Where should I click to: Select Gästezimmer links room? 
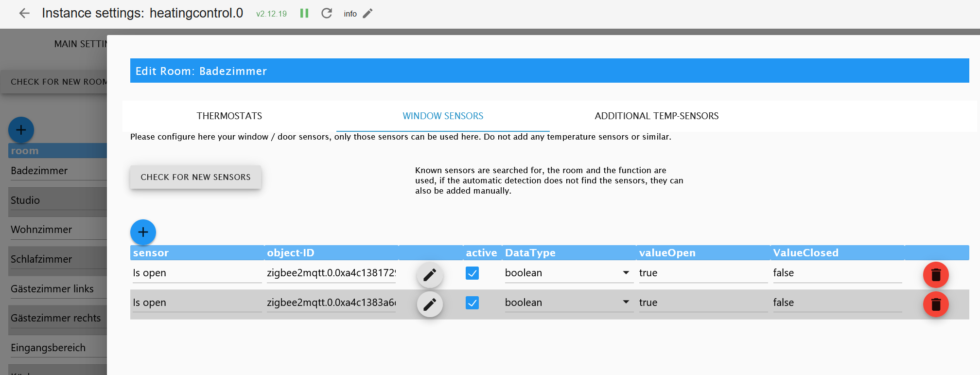pos(58,288)
